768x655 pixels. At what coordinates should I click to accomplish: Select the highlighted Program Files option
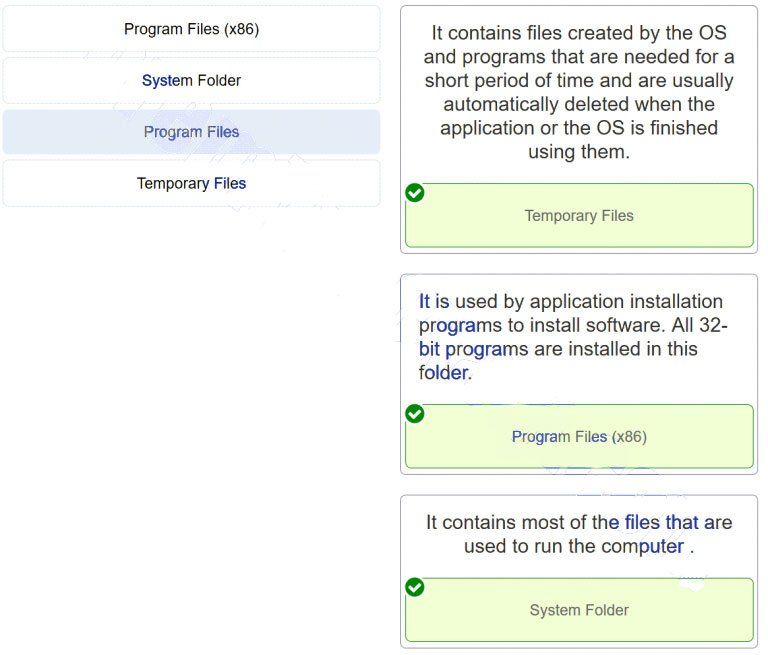(x=191, y=132)
